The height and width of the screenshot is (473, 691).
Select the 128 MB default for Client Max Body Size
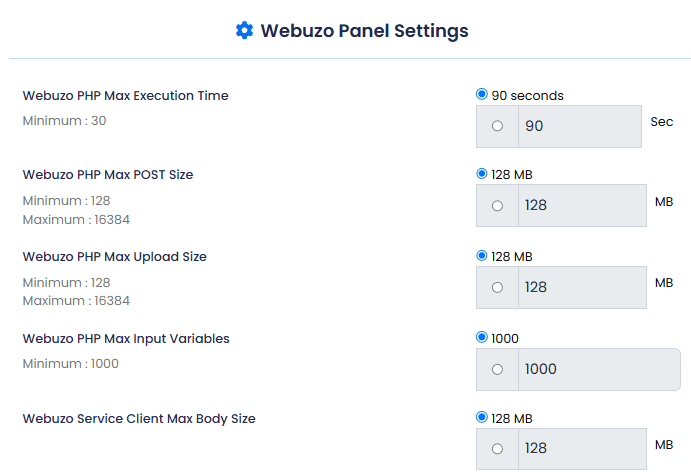coord(482,417)
